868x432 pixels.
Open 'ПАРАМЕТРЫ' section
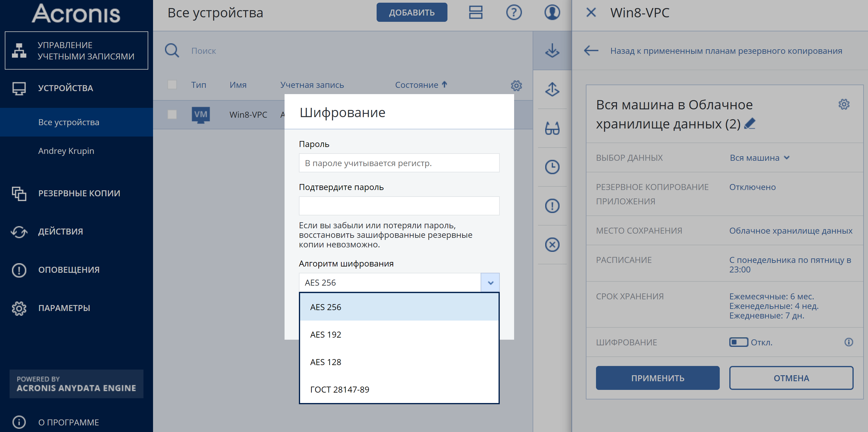(64, 308)
